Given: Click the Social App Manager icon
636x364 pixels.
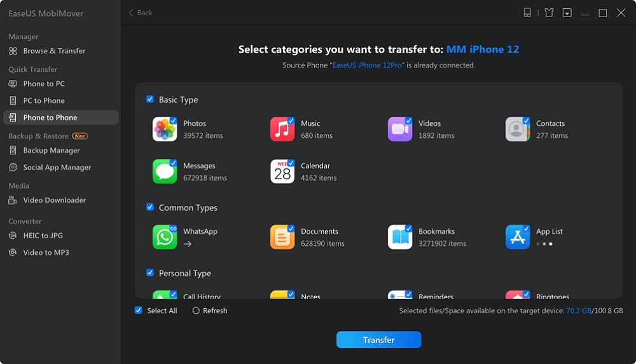Looking at the screenshot, I should pyautogui.click(x=13, y=168).
